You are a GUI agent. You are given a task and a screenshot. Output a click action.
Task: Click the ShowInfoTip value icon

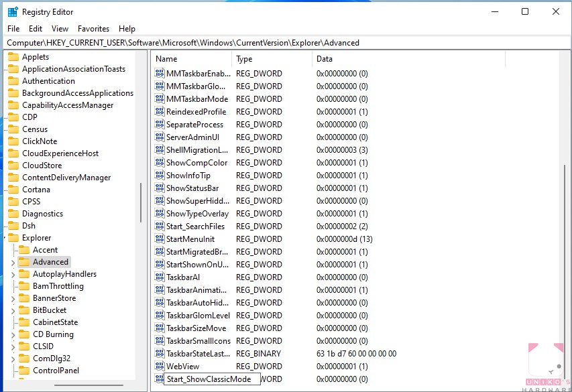point(160,176)
